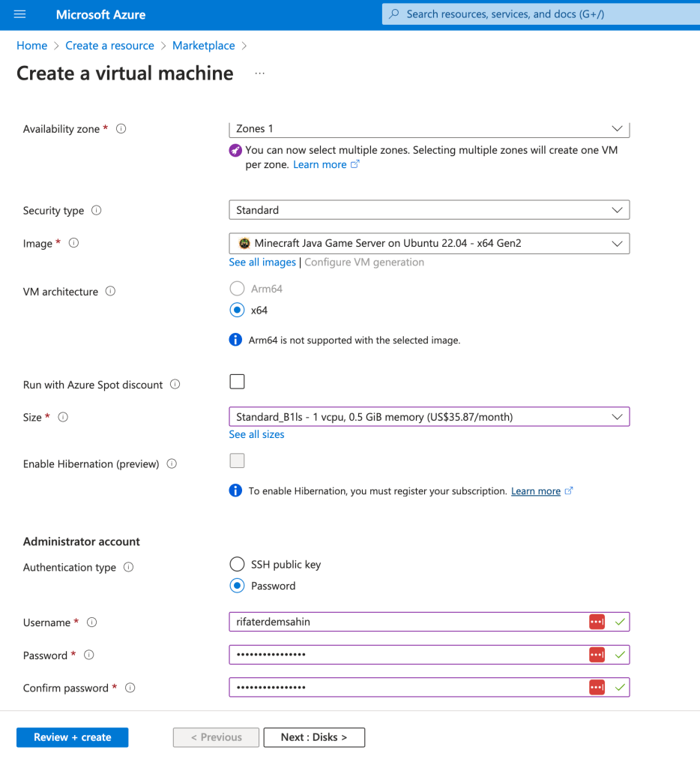Show Enable Hibernation info tooltip
Screen dimensions: 700x768
tap(172, 463)
